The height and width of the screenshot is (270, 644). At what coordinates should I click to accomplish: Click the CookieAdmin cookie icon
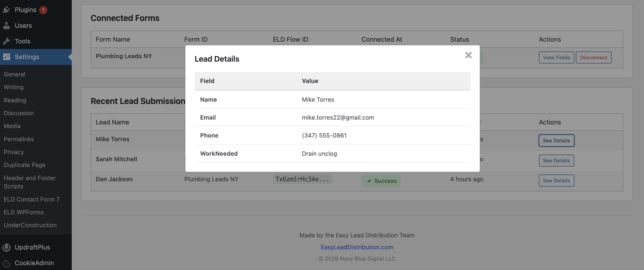6,263
